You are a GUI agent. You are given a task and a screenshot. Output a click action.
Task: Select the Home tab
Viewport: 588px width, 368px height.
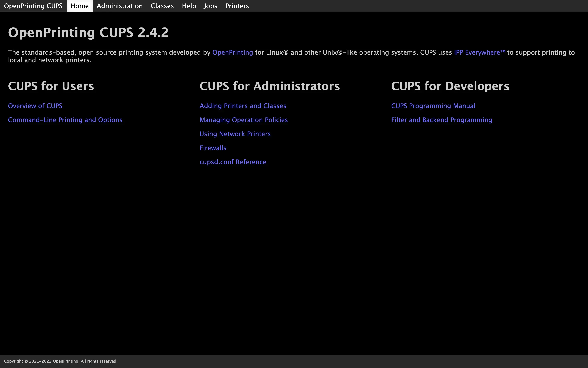pyautogui.click(x=79, y=6)
